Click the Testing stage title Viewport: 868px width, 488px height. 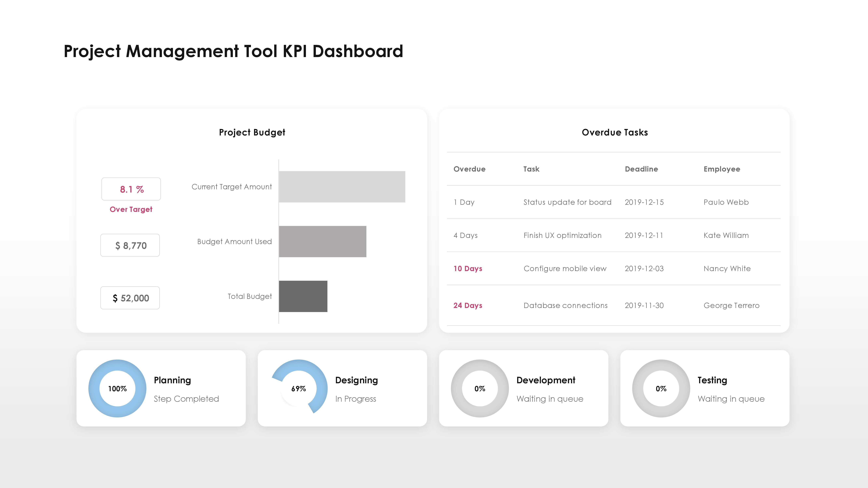pyautogui.click(x=712, y=380)
